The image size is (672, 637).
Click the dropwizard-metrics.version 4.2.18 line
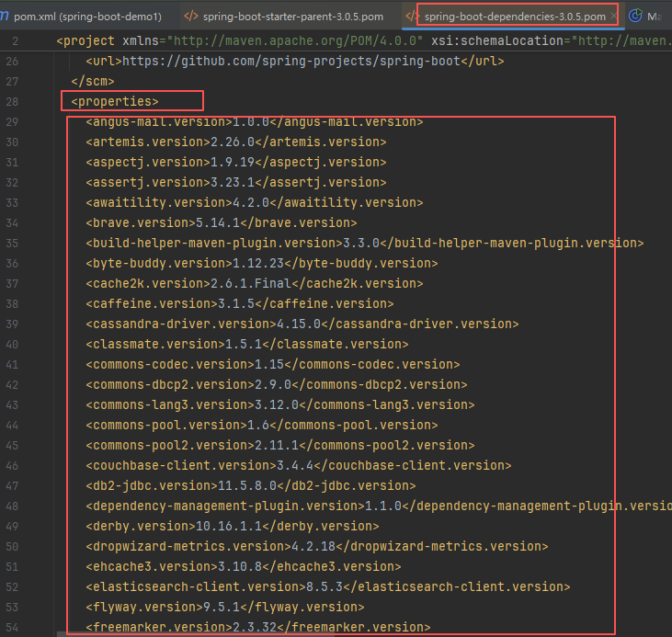pyautogui.click(x=317, y=547)
